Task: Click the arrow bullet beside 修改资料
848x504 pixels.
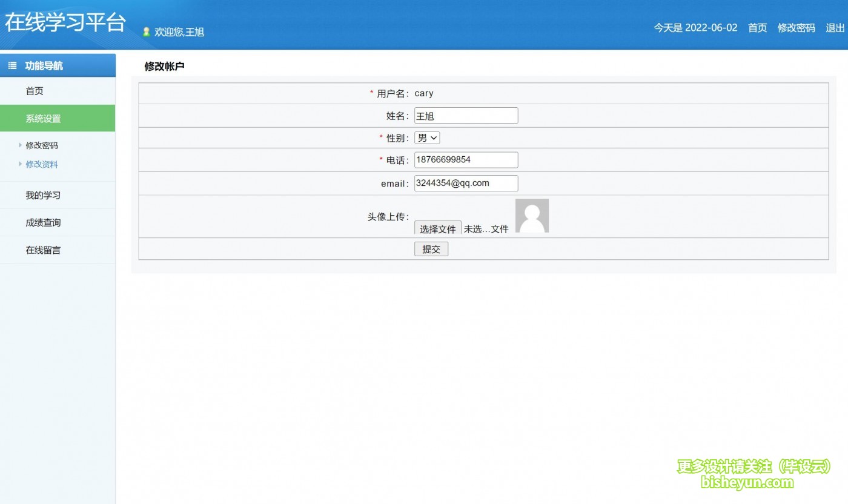Action: 20,164
